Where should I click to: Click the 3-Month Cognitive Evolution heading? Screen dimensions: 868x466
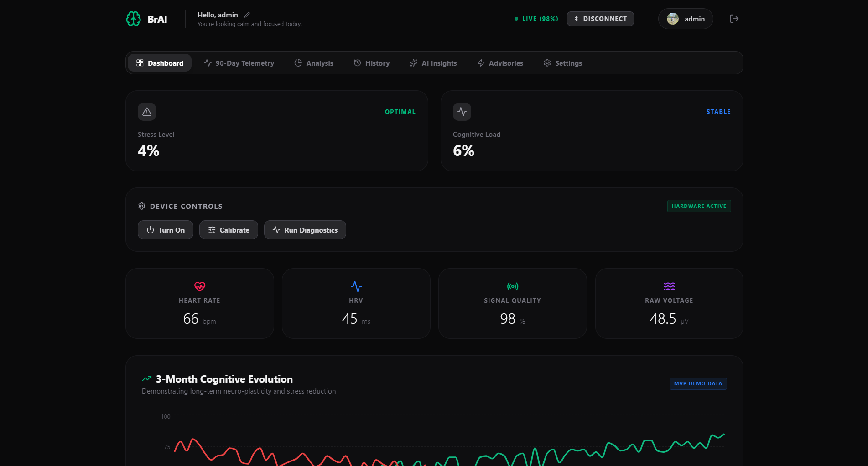(224, 379)
